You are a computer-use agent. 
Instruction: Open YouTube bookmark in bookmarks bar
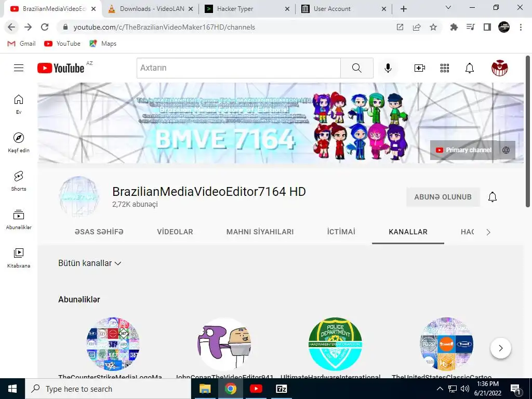(x=62, y=44)
